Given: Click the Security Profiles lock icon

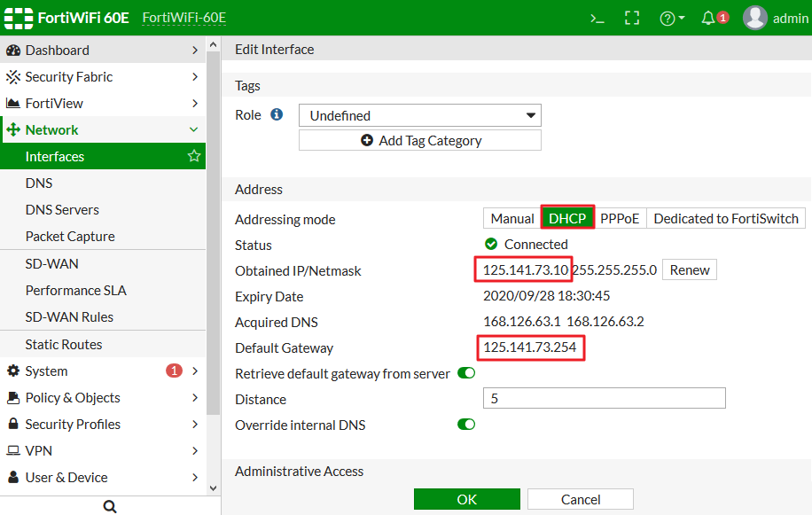Looking at the screenshot, I should (x=13, y=424).
